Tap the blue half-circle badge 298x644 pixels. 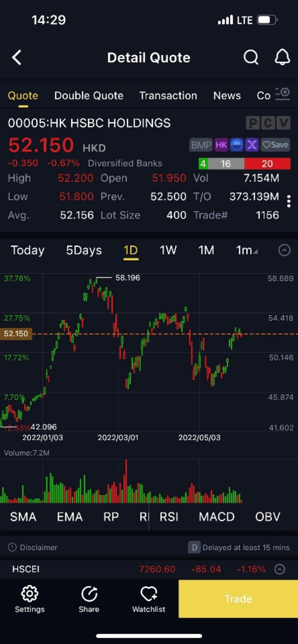coord(237,145)
